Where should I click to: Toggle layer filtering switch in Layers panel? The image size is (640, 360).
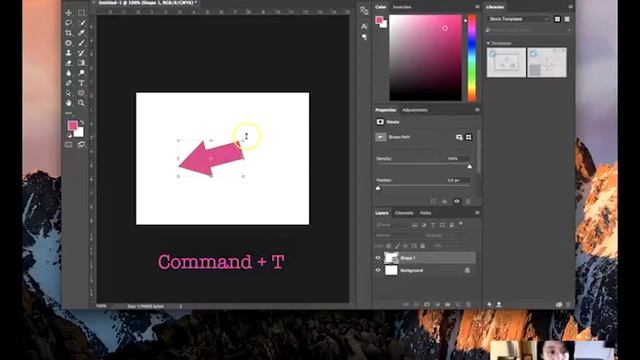coord(461,224)
